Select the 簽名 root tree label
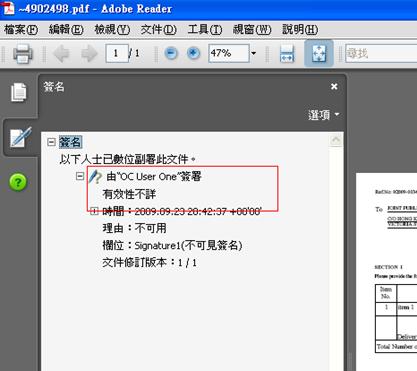The image size is (417, 371). tap(70, 142)
